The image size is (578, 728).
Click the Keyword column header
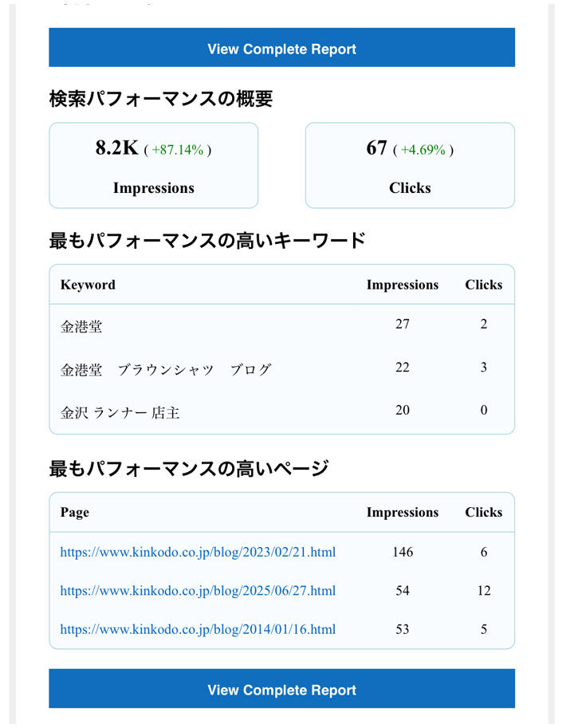(x=88, y=285)
